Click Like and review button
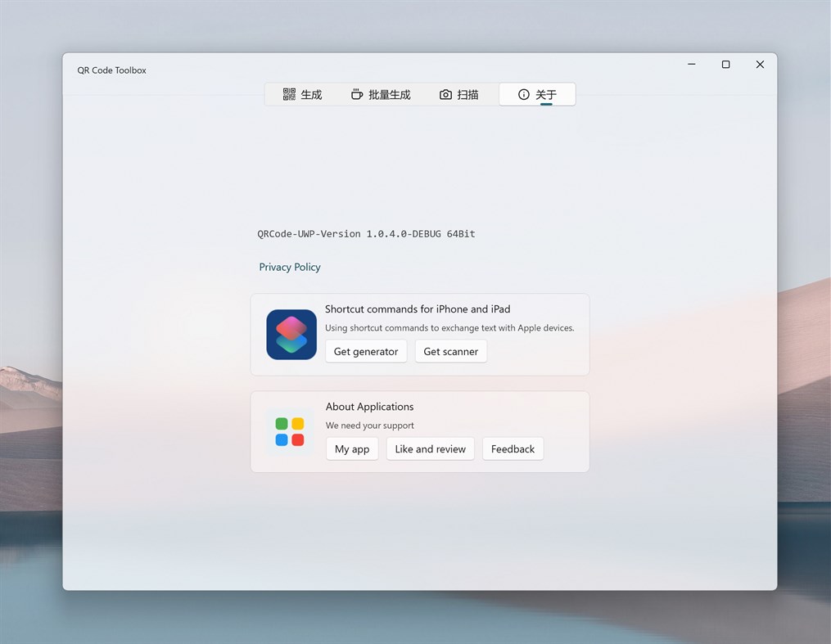 tap(430, 449)
